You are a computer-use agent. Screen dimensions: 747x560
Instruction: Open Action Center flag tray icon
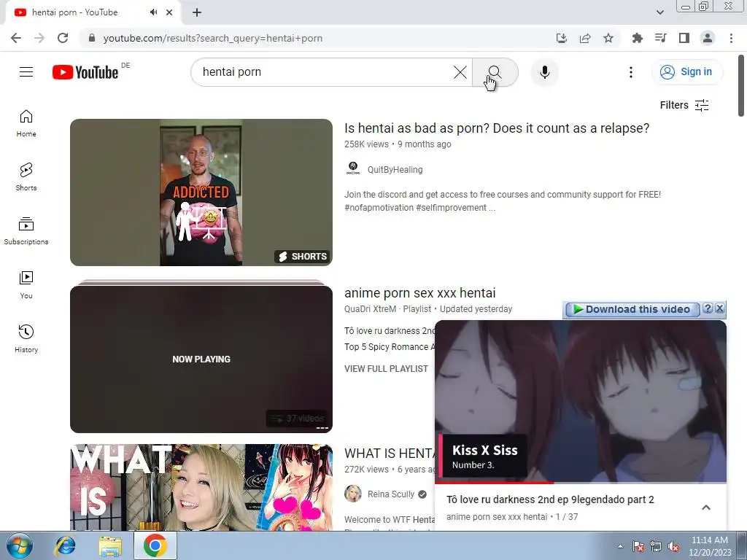pos(638,547)
